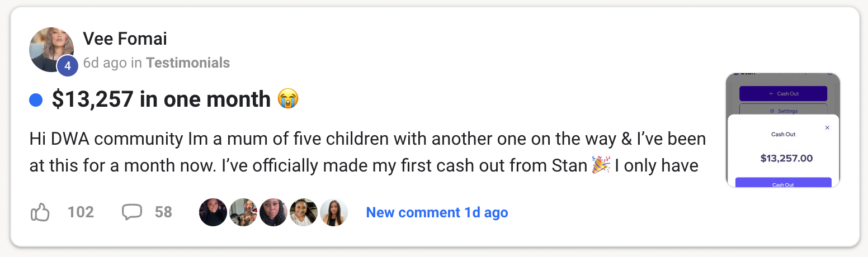Click the second commenter avatar
This screenshot has width=868, height=257.
coord(243,212)
